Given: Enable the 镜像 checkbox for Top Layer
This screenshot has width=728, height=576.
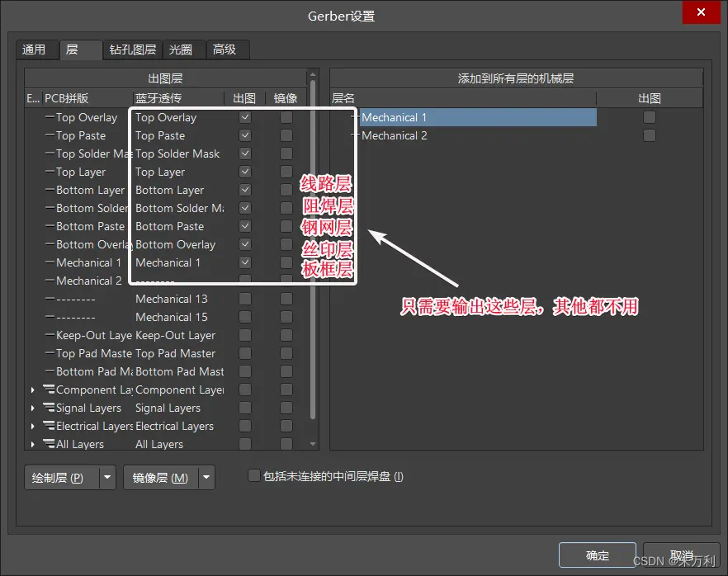Looking at the screenshot, I should coord(285,172).
